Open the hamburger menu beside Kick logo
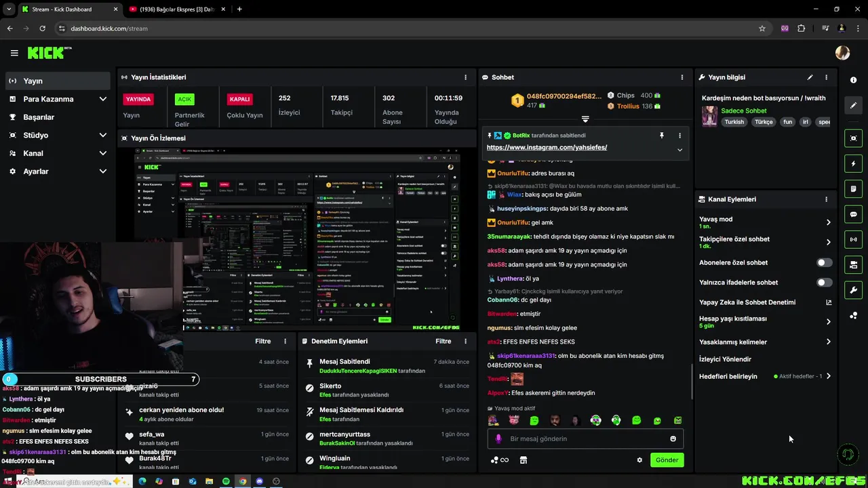 pos(14,53)
